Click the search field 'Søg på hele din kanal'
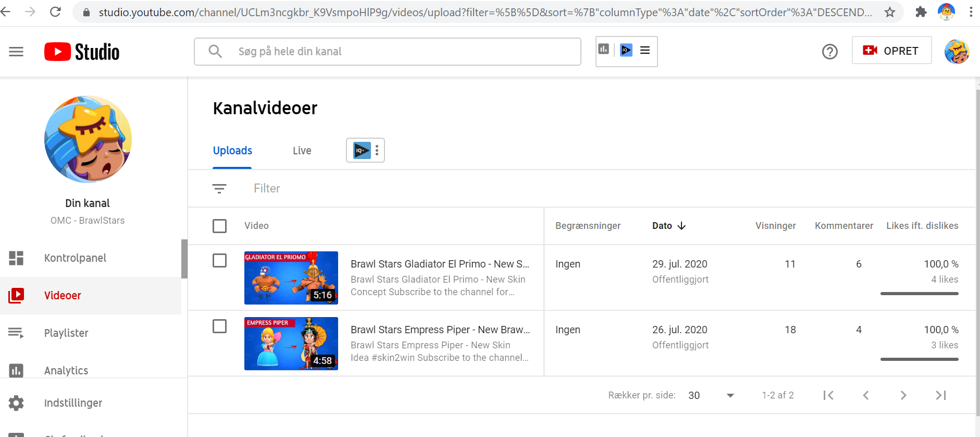 [x=388, y=52]
